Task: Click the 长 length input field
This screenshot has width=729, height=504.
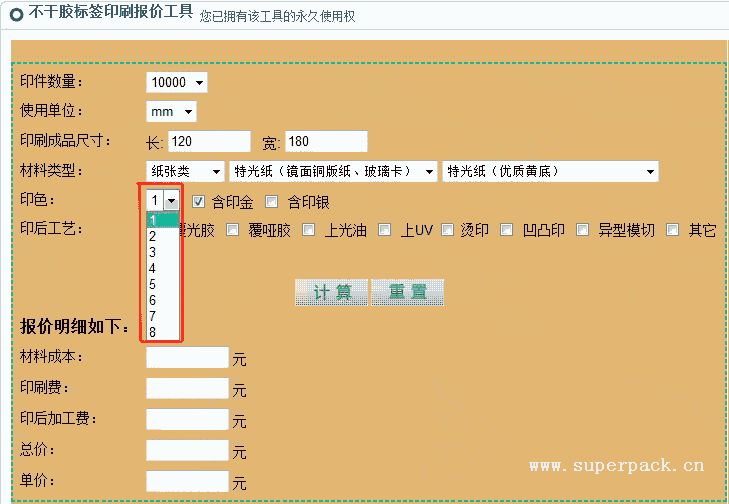Action: click(208, 141)
